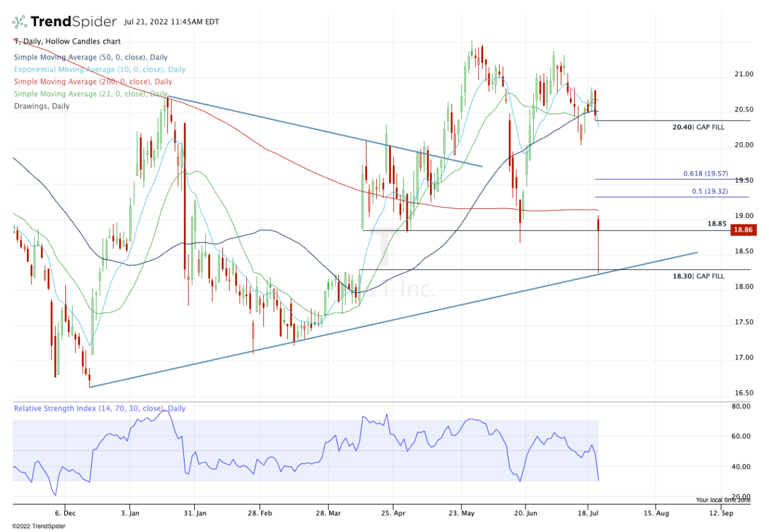769x532 pixels.
Task: Click the TrendSpider logo icon
Action: (20, 22)
